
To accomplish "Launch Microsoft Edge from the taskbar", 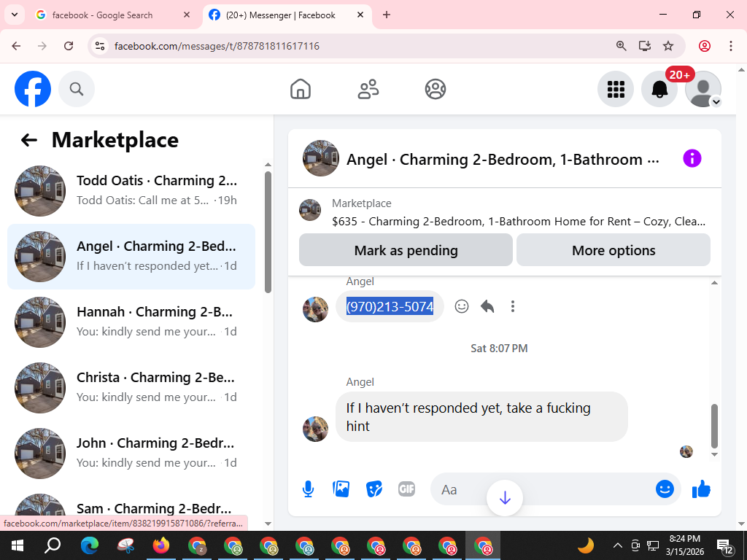I will coord(89,545).
